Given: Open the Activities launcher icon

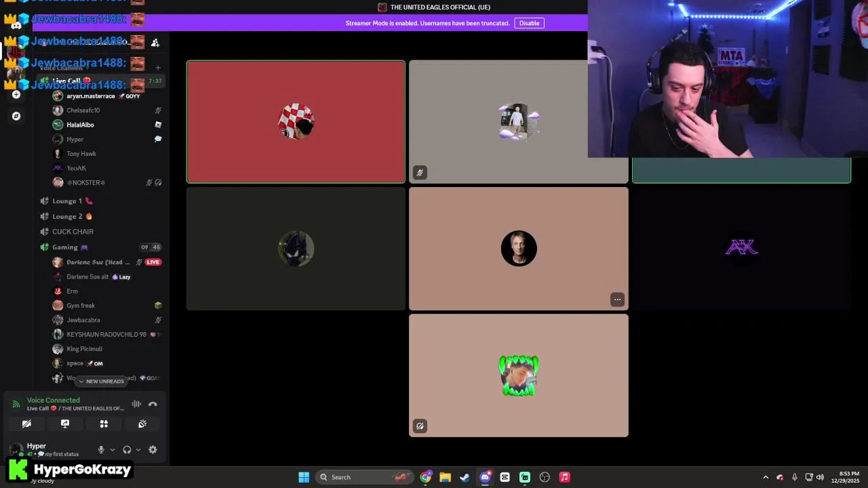Looking at the screenshot, I should pyautogui.click(x=104, y=424).
